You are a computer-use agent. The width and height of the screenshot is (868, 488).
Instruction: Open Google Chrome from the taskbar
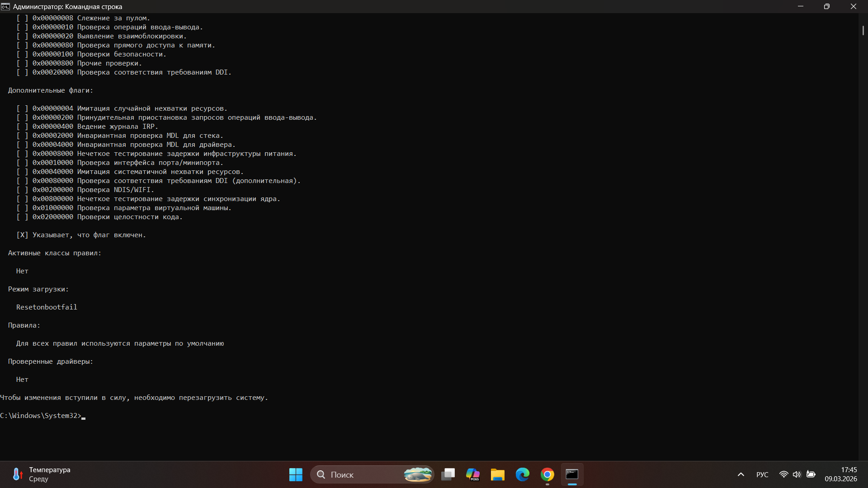(x=547, y=474)
